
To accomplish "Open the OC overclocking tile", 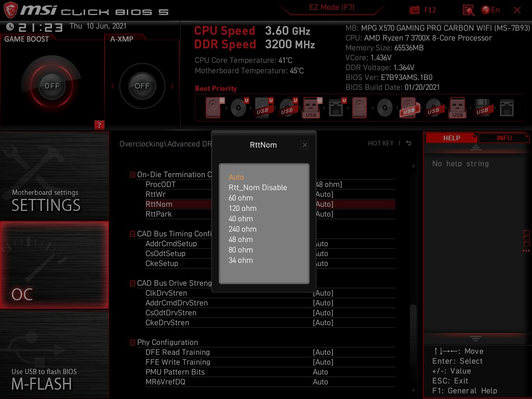I will click(x=54, y=265).
